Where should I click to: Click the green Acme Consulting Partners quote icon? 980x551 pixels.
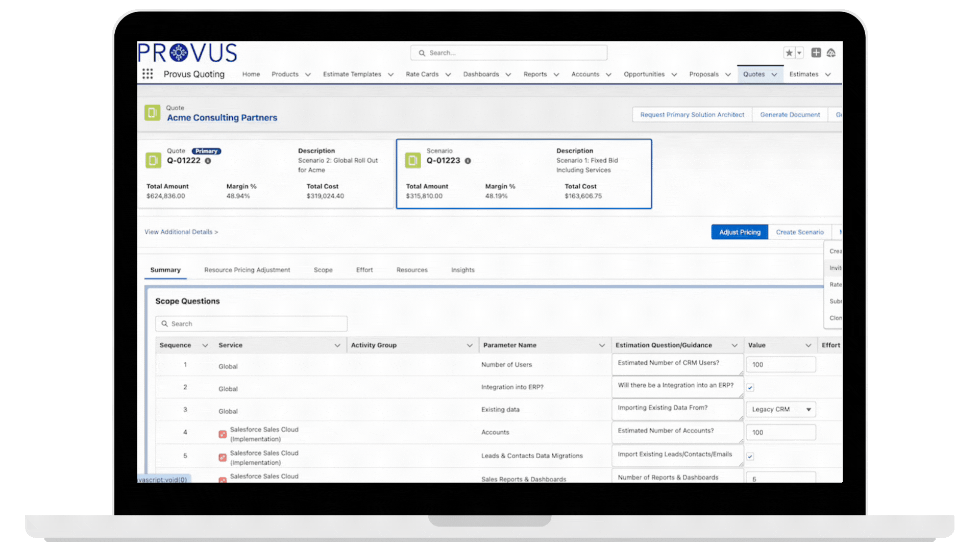152,113
